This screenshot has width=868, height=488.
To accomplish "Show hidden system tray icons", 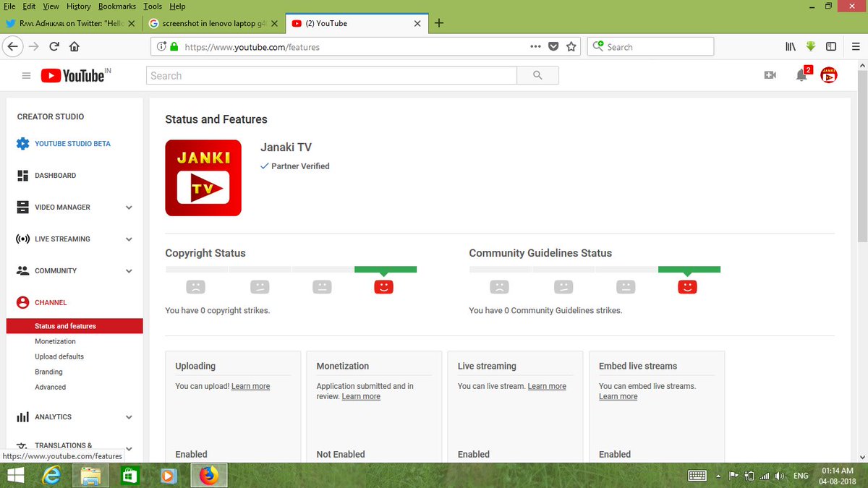I will coord(718,476).
